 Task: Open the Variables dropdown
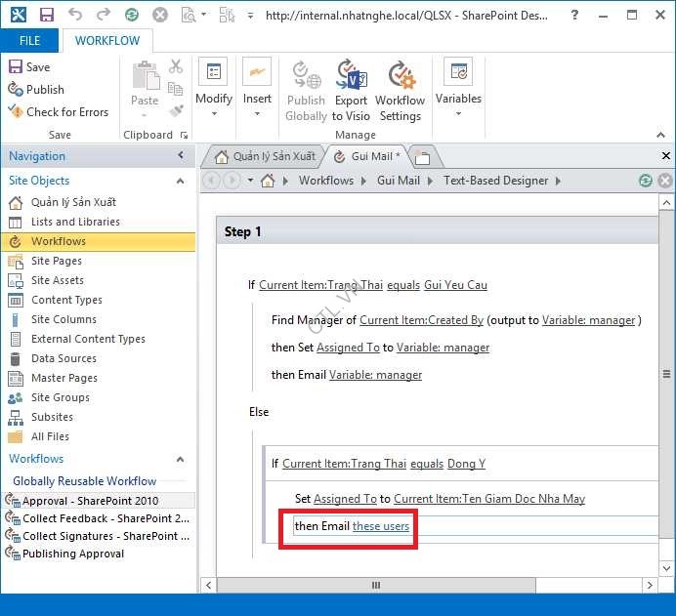pos(458,90)
